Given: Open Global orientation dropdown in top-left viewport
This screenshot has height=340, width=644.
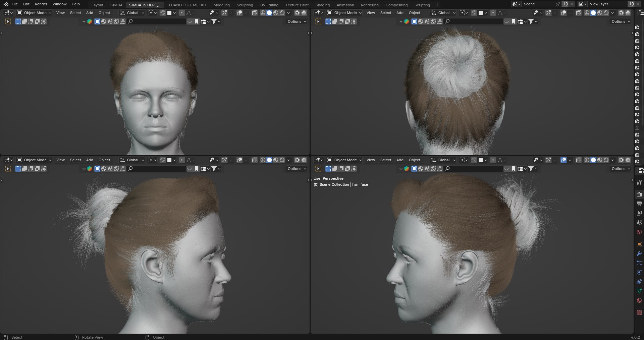Looking at the screenshot, I should click(132, 13).
